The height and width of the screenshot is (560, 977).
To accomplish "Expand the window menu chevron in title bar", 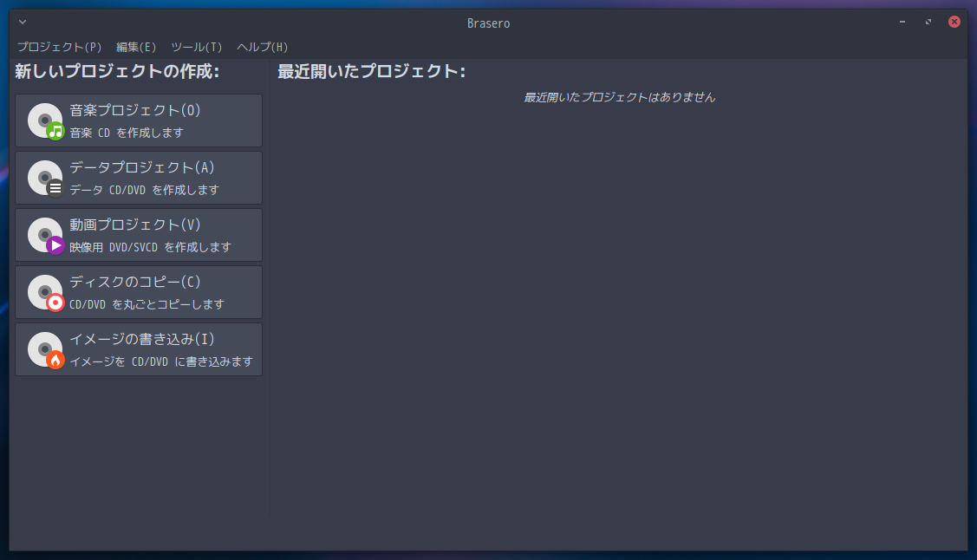I will 23,23.
